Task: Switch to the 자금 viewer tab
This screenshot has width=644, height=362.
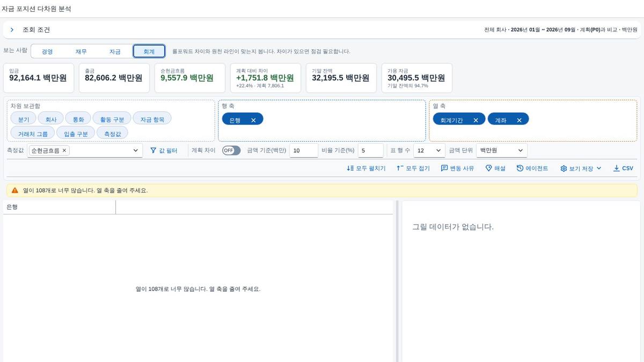Action: coord(115,51)
